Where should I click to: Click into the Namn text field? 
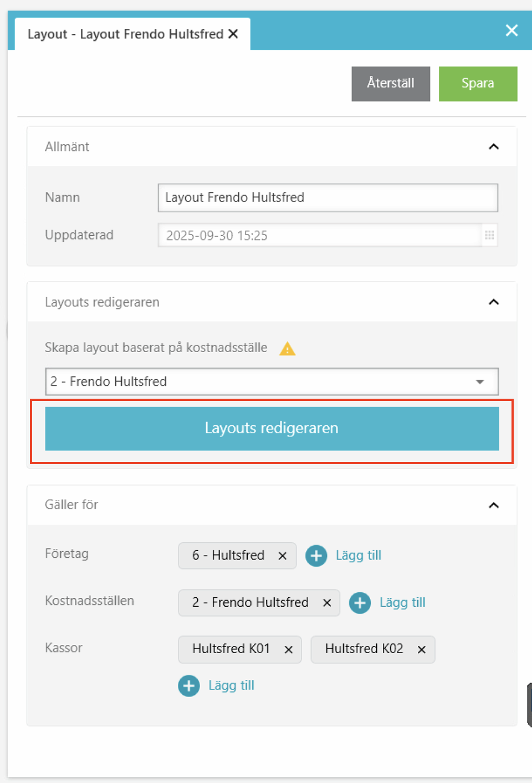[328, 198]
